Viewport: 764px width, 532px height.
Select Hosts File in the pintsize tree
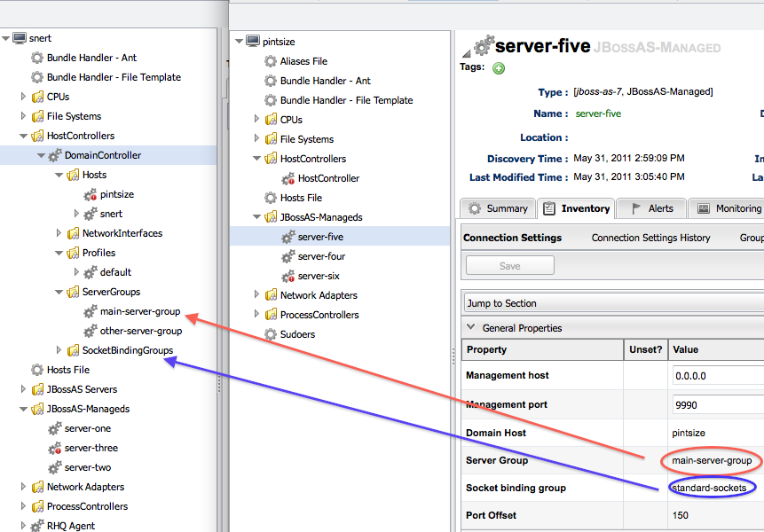pyautogui.click(x=301, y=198)
